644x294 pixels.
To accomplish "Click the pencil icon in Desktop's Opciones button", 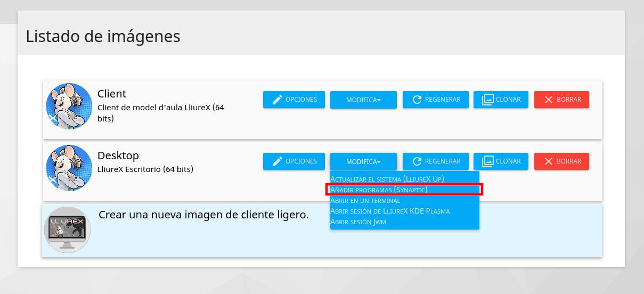I will [x=277, y=161].
